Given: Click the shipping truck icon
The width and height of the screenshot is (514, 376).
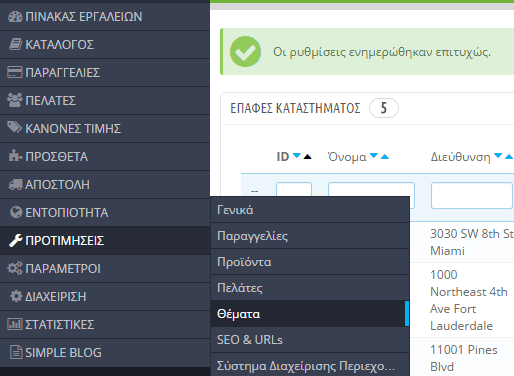Looking at the screenshot, I should [15, 184].
